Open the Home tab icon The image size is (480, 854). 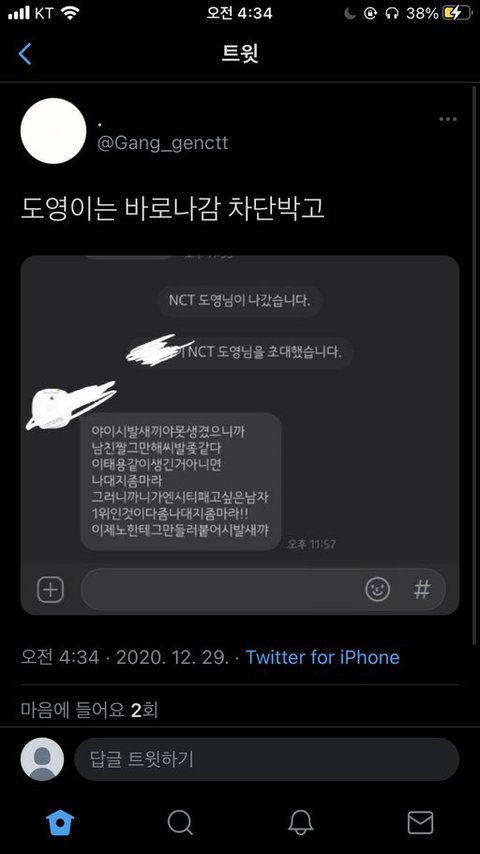[60, 822]
